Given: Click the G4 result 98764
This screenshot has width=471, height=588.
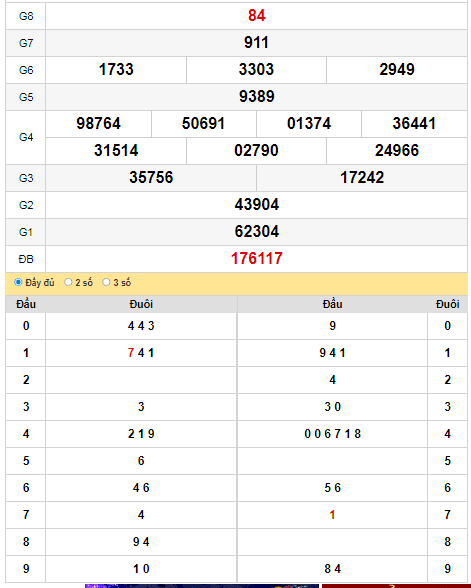Looking at the screenshot, I should coord(99,124).
